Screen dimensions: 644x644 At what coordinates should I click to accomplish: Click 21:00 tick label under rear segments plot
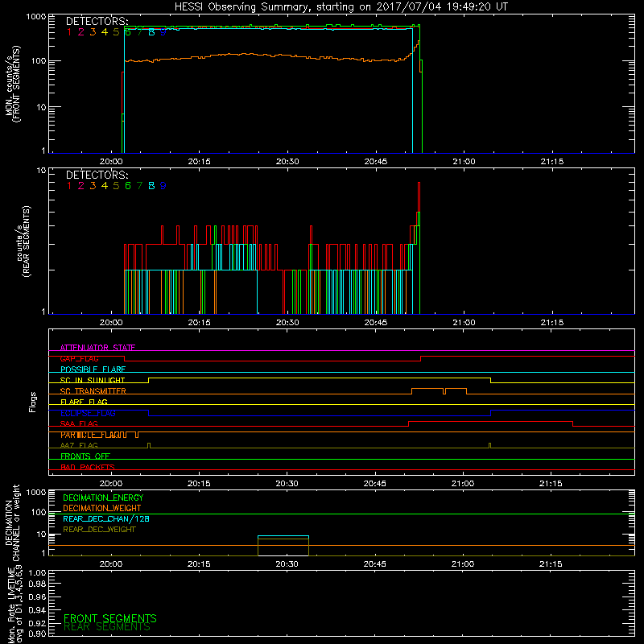(464, 323)
